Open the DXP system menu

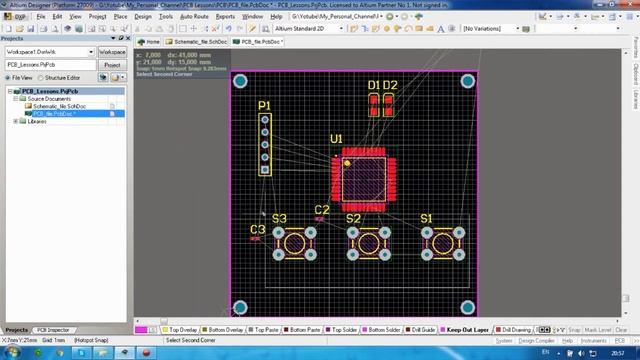point(16,17)
